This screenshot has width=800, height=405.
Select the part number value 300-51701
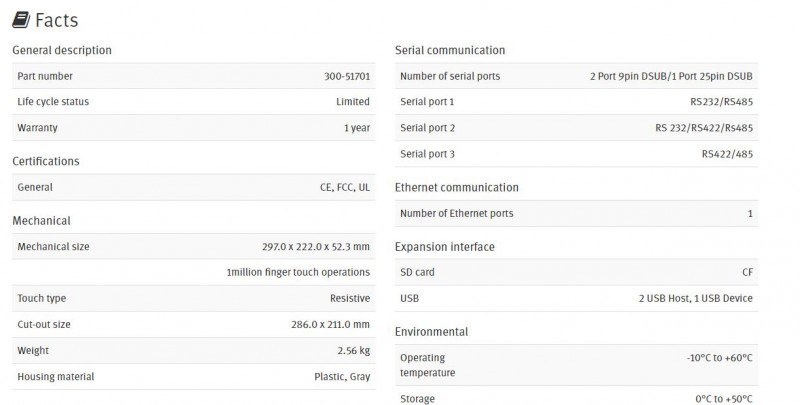[347, 76]
